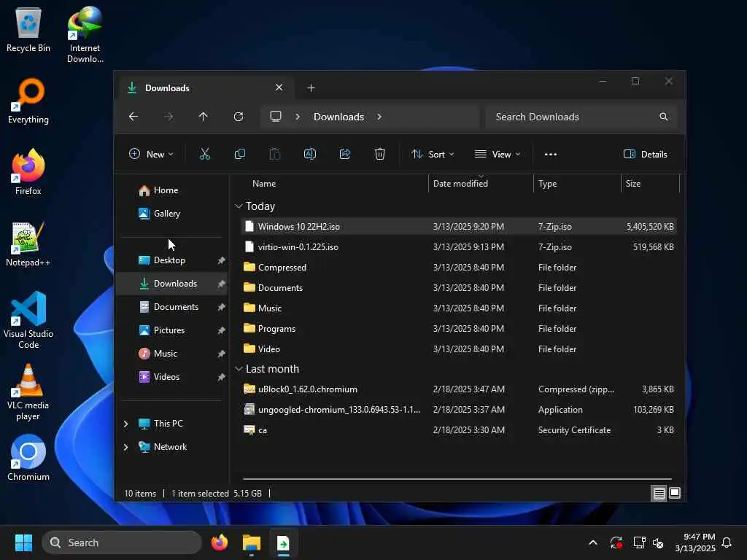The image size is (747, 560).
Task: Sort by the Type column header
Action: pyautogui.click(x=547, y=184)
